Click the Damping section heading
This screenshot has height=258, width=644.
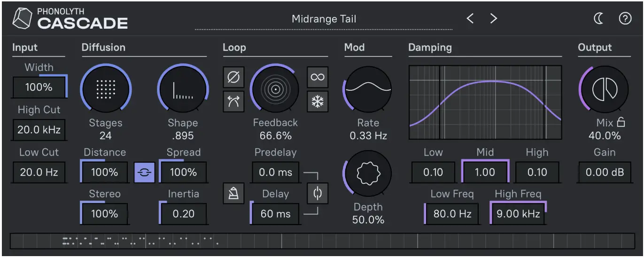point(430,47)
